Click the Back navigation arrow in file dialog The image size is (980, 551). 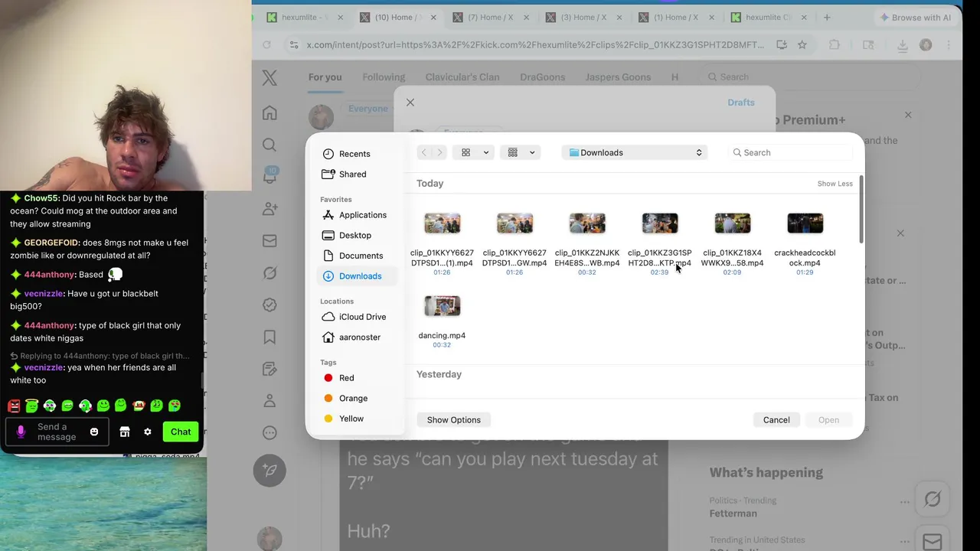424,153
